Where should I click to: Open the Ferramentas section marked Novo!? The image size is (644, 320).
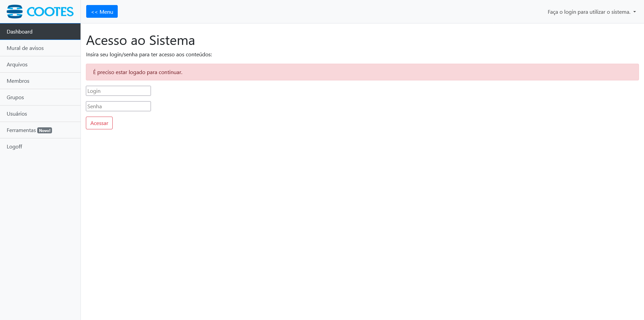tap(21, 130)
